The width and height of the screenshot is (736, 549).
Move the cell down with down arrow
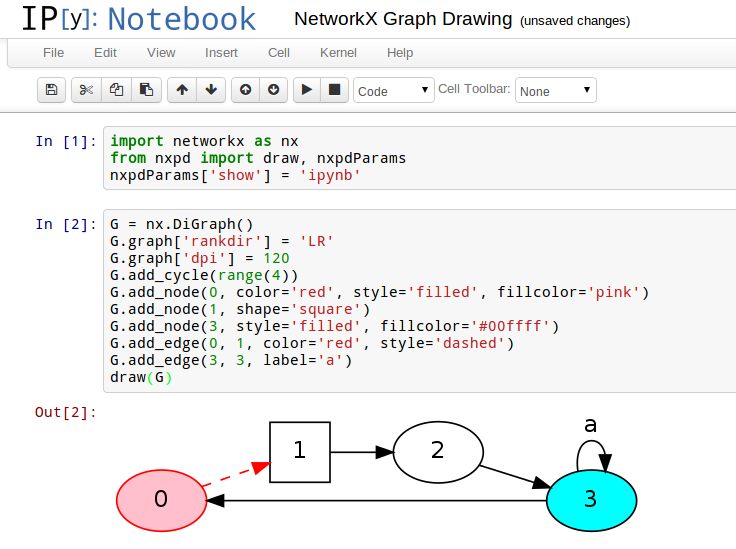click(x=210, y=90)
